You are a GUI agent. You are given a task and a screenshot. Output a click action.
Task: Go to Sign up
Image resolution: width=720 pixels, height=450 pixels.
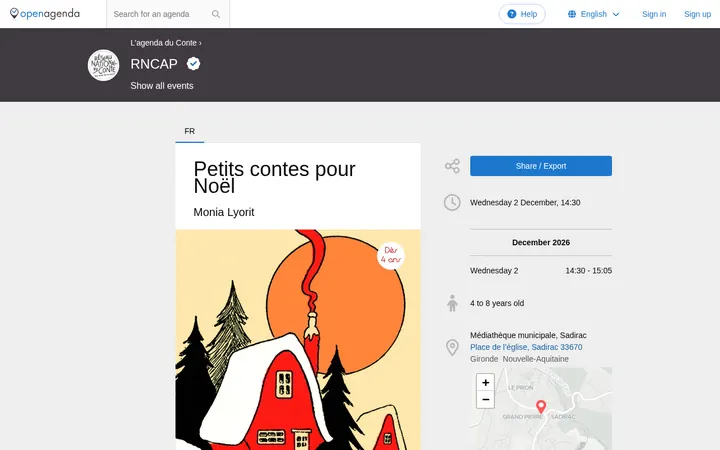click(x=697, y=14)
